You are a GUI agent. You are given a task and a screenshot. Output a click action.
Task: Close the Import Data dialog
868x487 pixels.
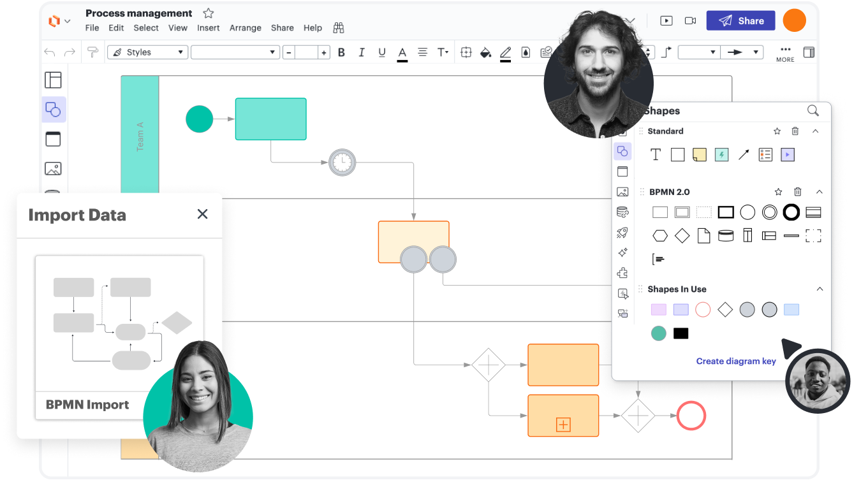point(203,214)
